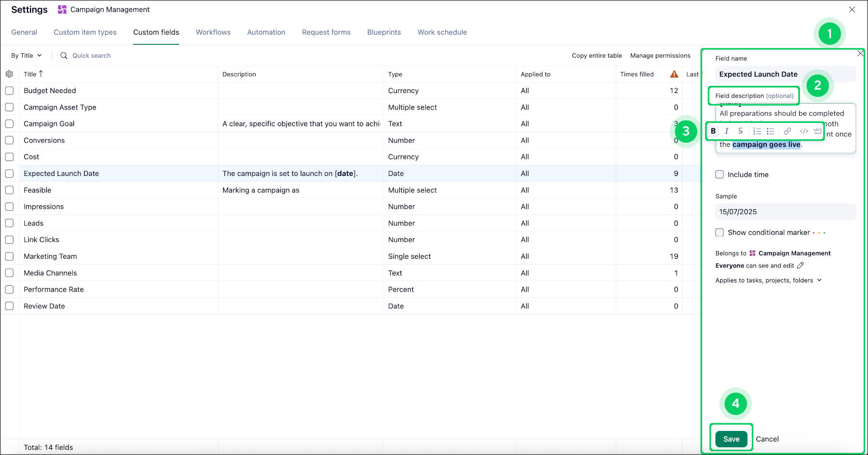Switch to the Workflows tab
The width and height of the screenshot is (868, 455).
tap(213, 32)
